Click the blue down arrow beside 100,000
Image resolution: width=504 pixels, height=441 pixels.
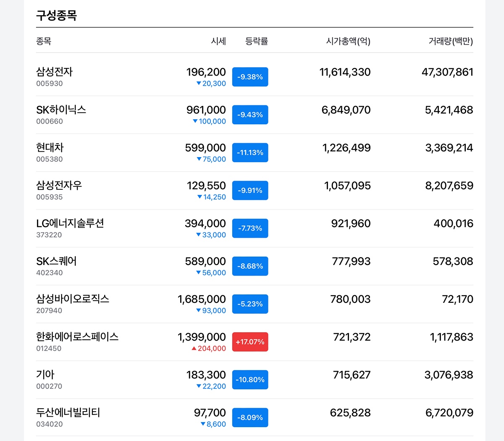click(195, 121)
